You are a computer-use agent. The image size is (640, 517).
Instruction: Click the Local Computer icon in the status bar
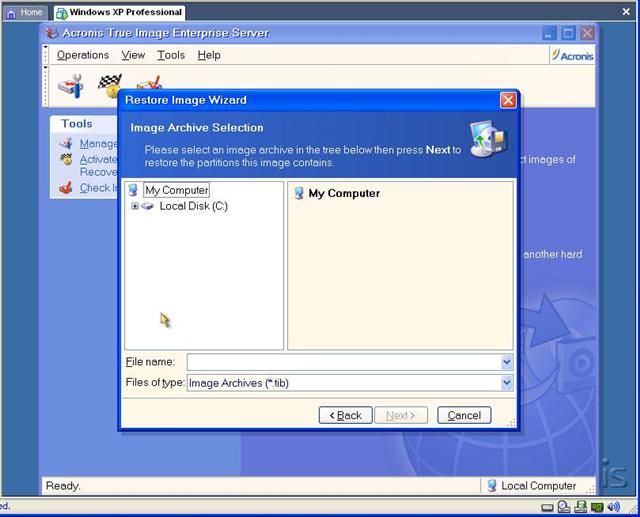492,486
